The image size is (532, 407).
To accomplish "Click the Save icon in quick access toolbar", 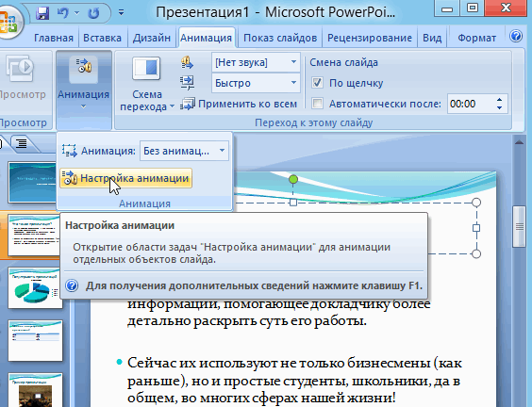I will [x=42, y=13].
